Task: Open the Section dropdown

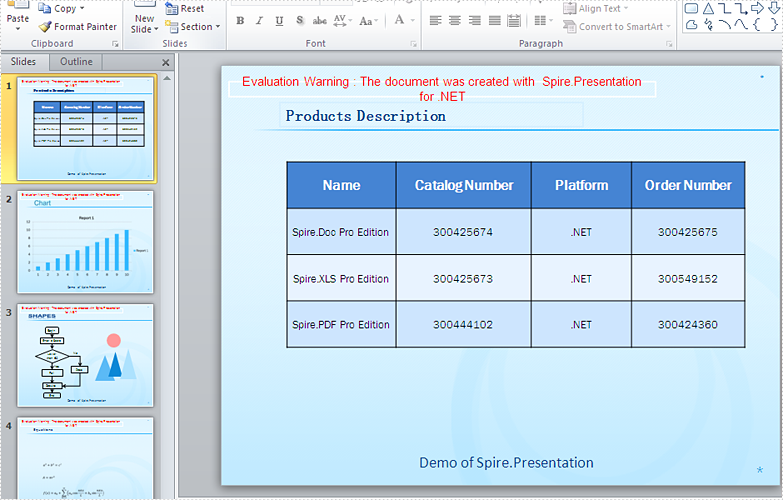Action: coord(192,26)
